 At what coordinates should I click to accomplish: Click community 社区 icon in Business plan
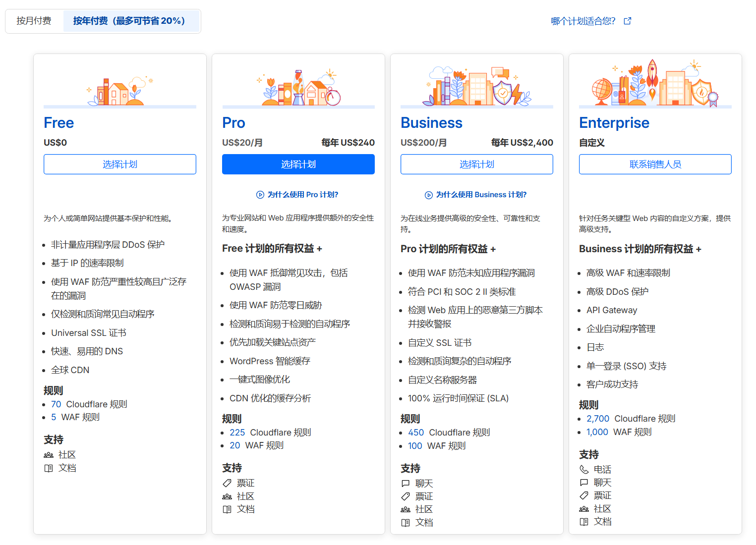[406, 509]
